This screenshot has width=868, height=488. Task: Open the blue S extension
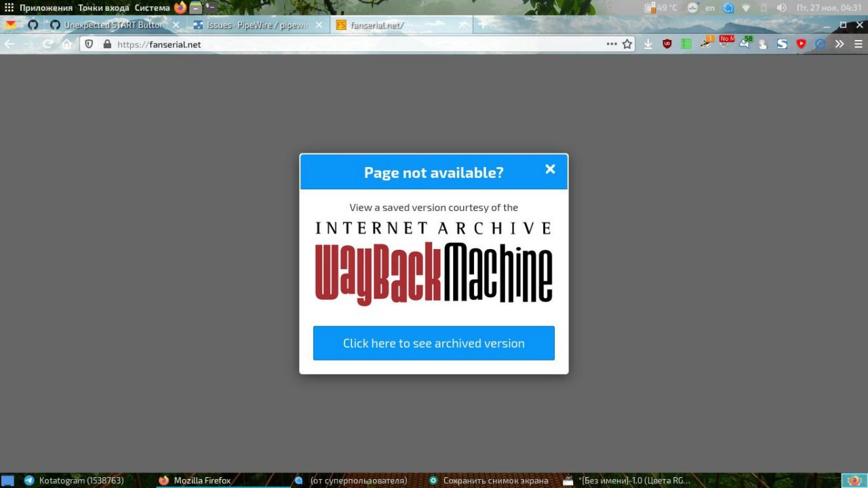(782, 44)
